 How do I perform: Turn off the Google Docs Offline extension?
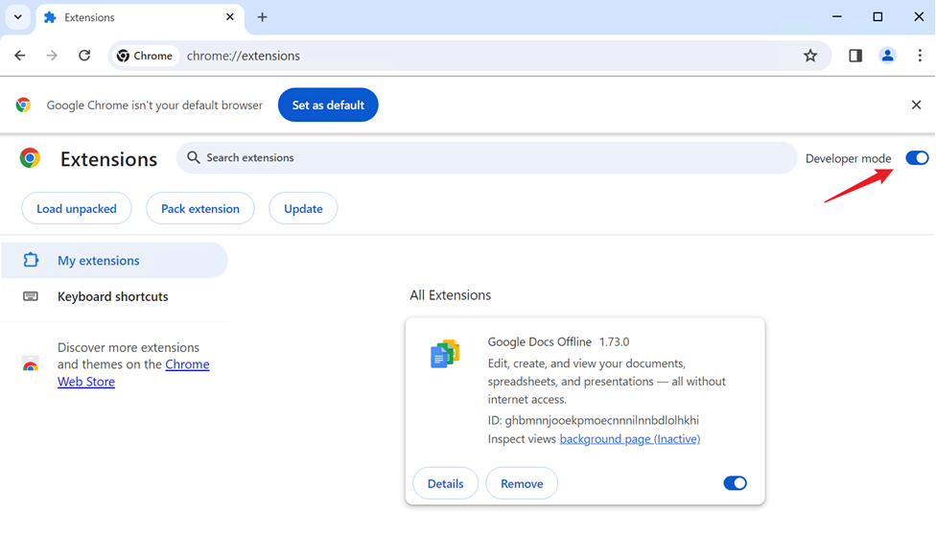(x=735, y=482)
